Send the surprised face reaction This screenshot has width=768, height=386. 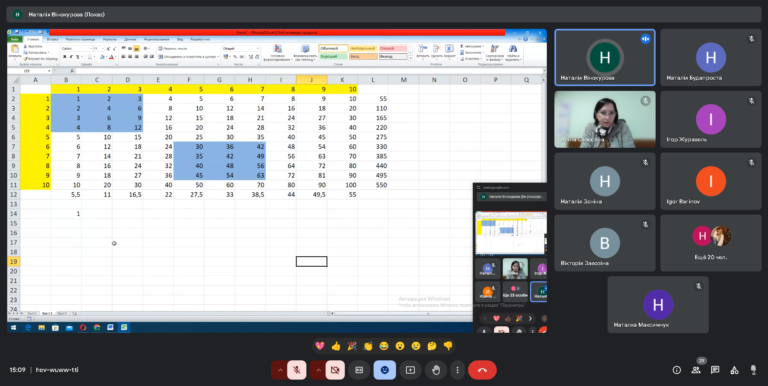[x=400, y=346]
